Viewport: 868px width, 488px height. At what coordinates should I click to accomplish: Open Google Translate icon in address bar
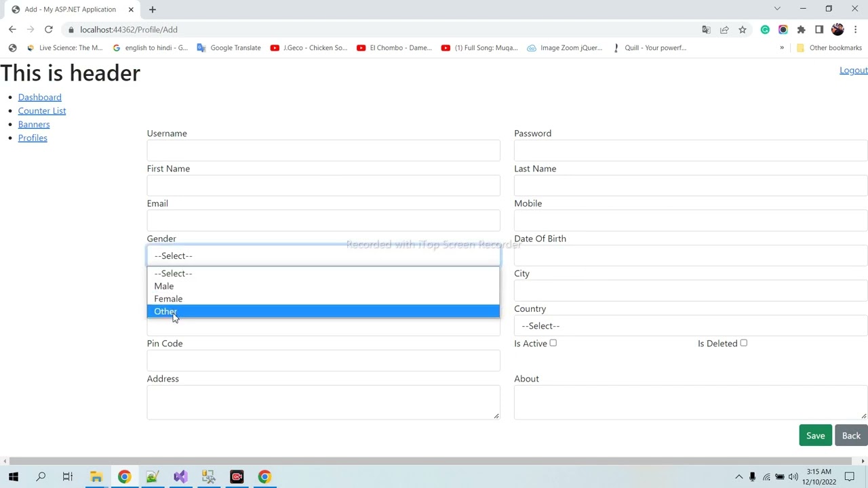pos(706,30)
